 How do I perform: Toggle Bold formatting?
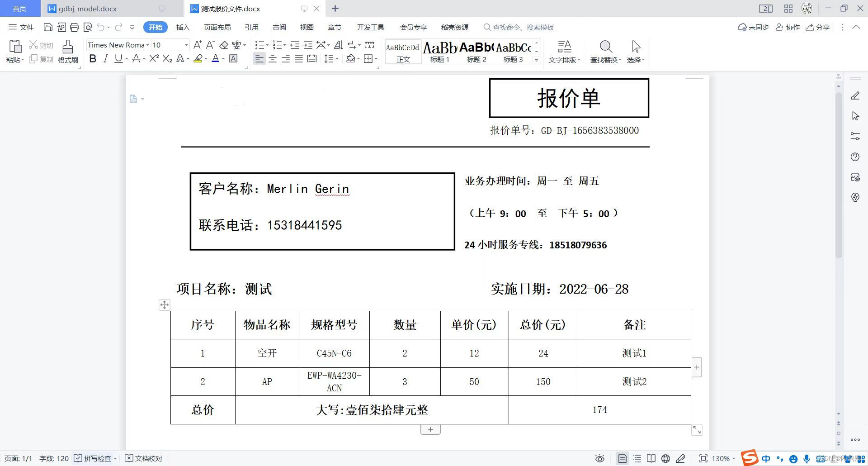93,58
